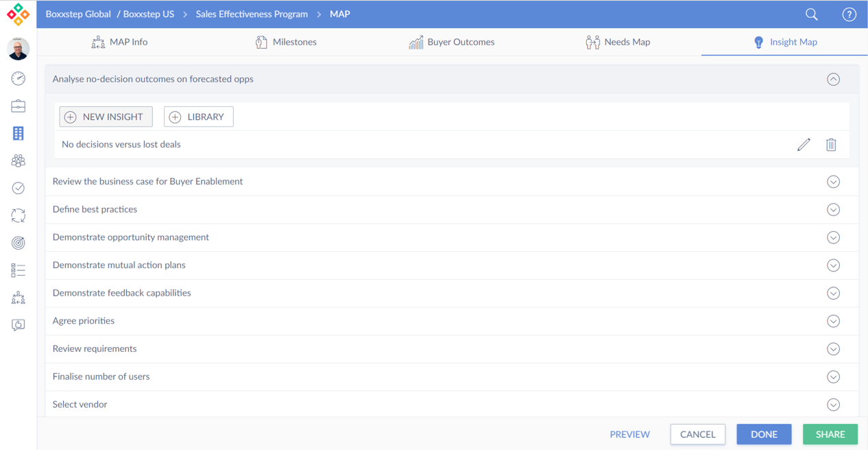Delete the 'No decisions versus lost deals' insight
868x450 pixels.
point(831,145)
